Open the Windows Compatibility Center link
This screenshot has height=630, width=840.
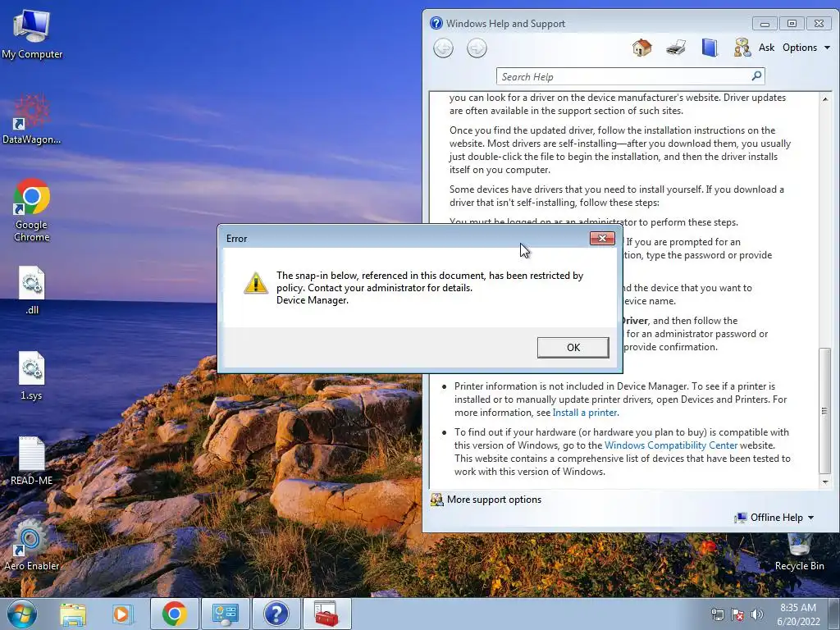(x=671, y=445)
